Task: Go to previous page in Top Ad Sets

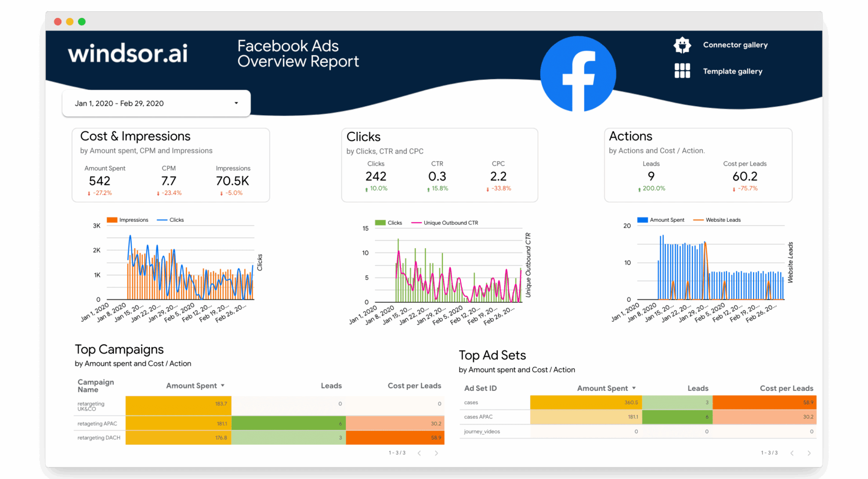Action: click(x=792, y=453)
